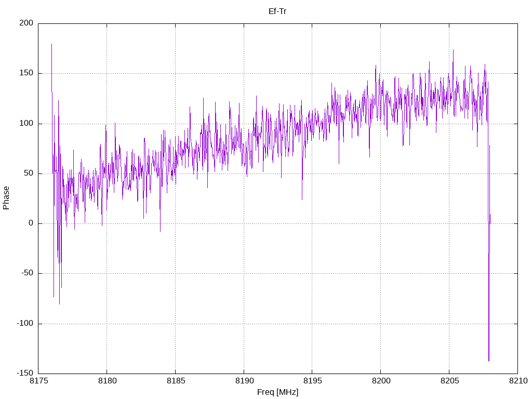The height and width of the screenshot is (399, 532).
Task: Click the x-axis tick label 8205
Action: [450, 381]
